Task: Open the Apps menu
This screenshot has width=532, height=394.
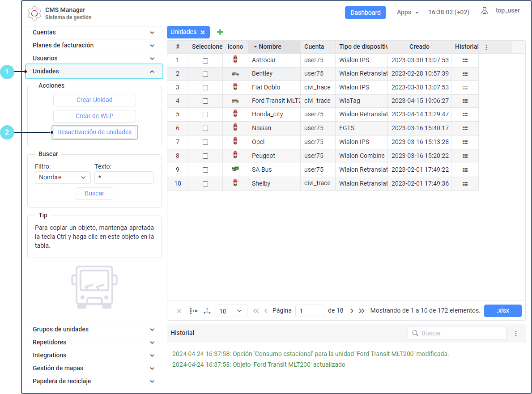Action: pyautogui.click(x=407, y=13)
